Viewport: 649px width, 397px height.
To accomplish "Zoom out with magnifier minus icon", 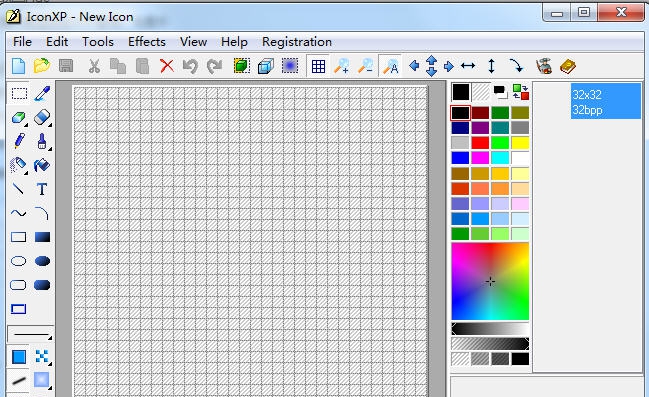I will point(366,66).
